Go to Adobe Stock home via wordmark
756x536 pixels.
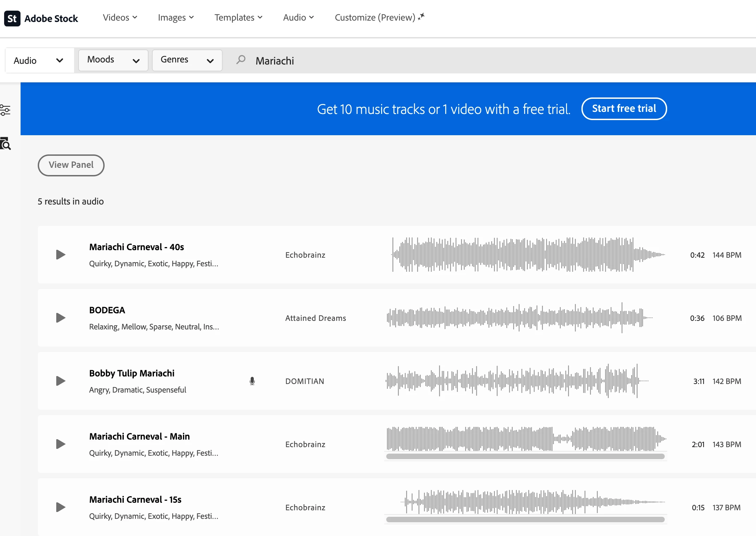coord(51,19)
